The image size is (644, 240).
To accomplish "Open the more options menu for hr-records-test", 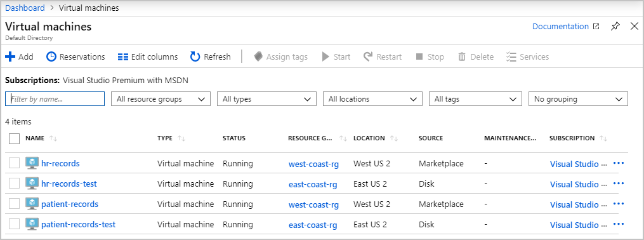I will pyautogui.click(x=618, y=183).
